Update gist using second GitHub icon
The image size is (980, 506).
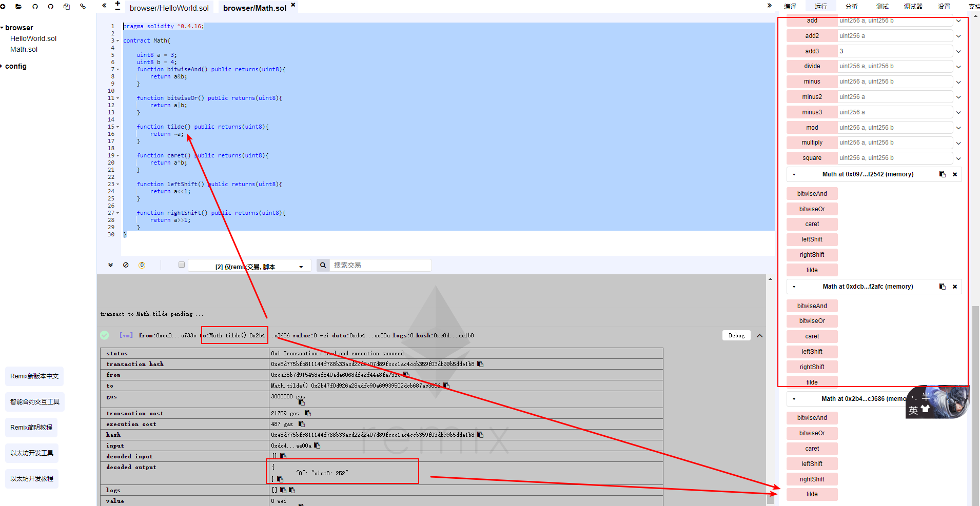[x=50, y=7]
